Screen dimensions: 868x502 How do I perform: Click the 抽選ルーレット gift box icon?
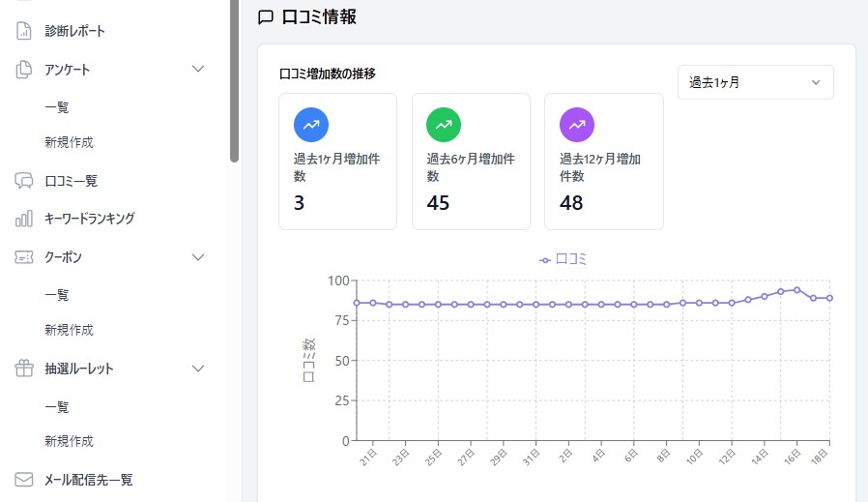point(25,369)
